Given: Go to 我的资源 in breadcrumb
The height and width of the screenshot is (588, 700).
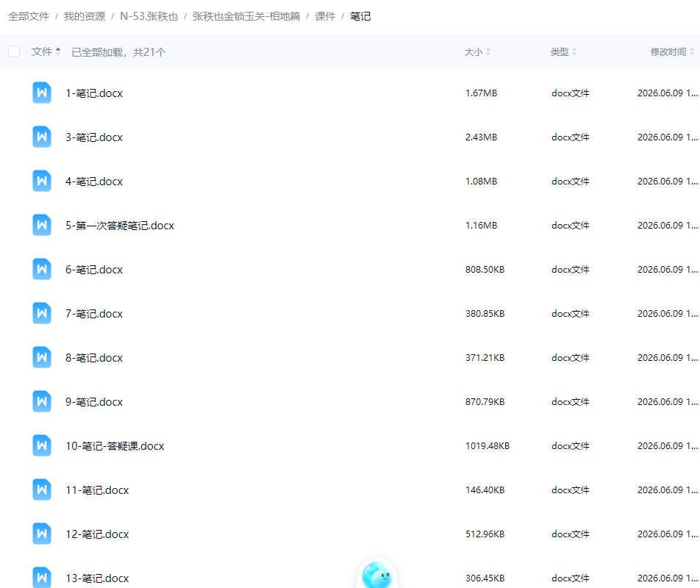Looking at the screenshot, I should pos(85,16).
